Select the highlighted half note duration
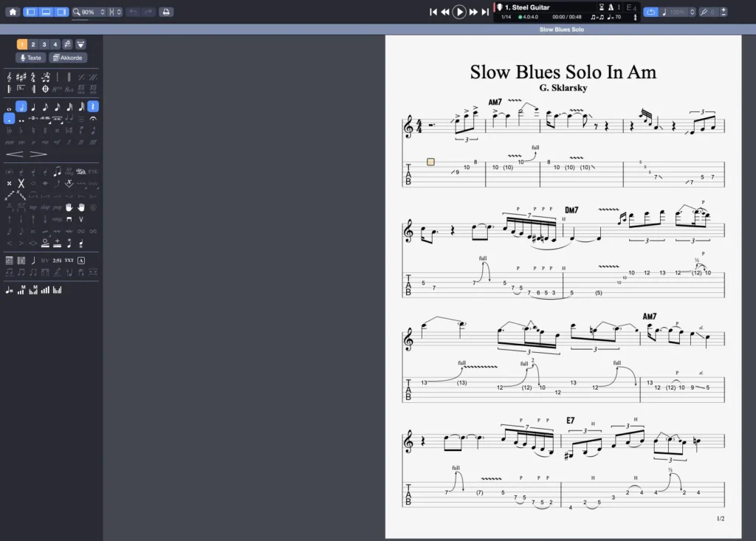 coord(21,106)
